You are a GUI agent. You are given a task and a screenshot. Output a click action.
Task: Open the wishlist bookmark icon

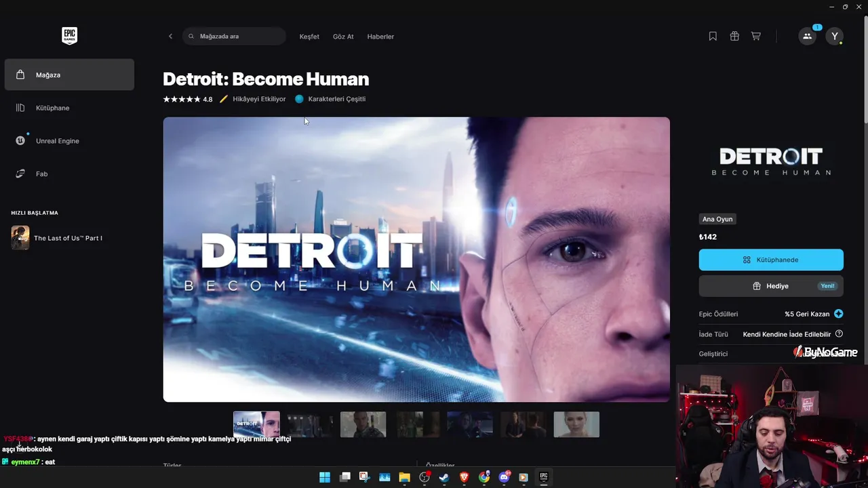click(713, 37)
